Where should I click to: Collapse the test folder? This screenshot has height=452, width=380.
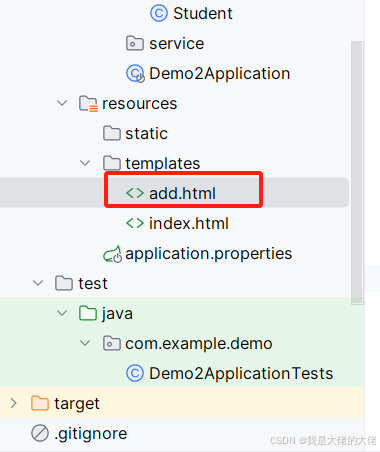click(38, 283)
